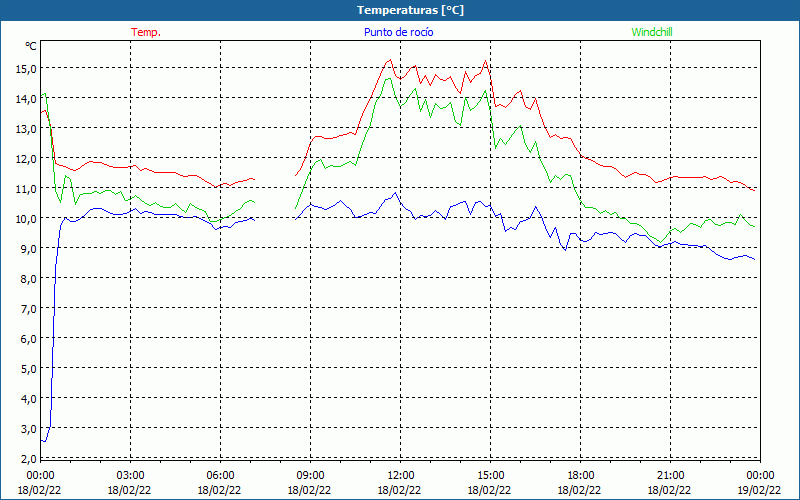This screenshot has height=500, width=800.
Task: Click the Temperaturas [°C] chart title
Action: coord(410,10)
